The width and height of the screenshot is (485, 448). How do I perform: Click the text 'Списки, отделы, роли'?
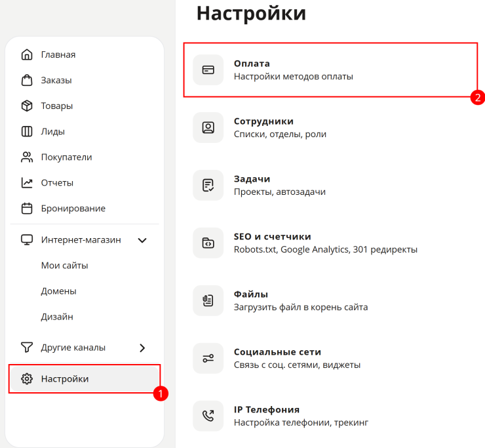pos(281,134)
